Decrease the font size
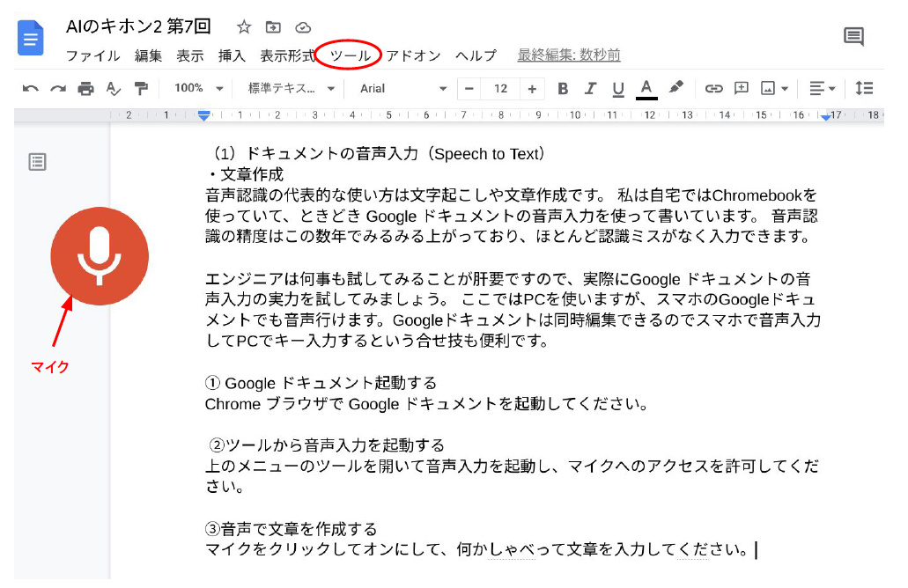908x588 pixels. click(469, 89)
